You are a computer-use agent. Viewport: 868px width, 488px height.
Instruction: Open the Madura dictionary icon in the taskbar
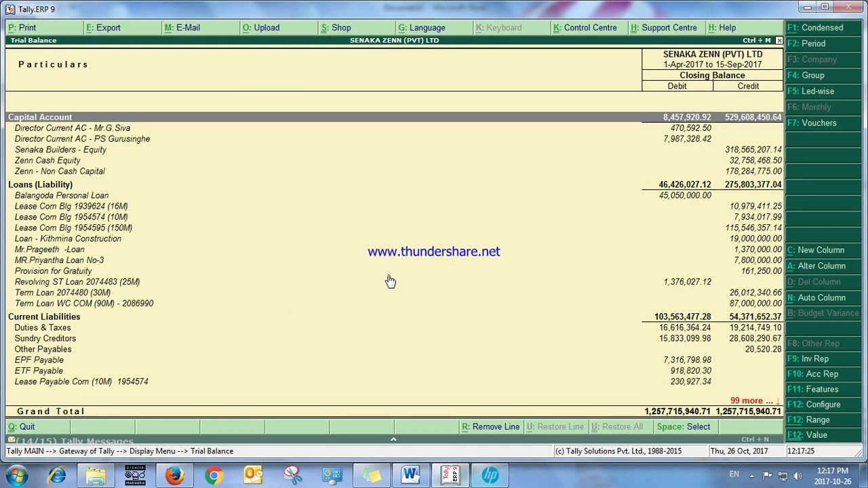pos(135,476)
